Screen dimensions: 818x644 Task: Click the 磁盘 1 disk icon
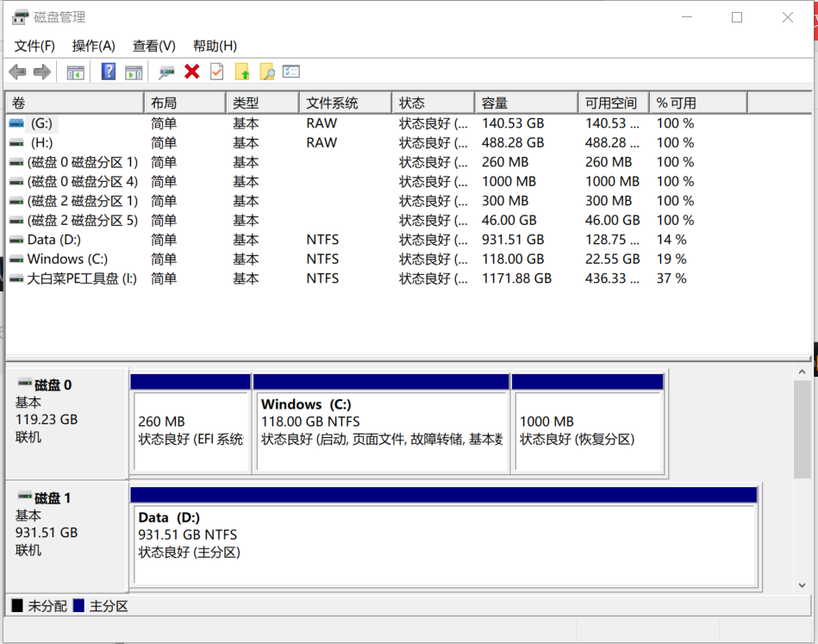pyautogui.click(x=24, y=496)
